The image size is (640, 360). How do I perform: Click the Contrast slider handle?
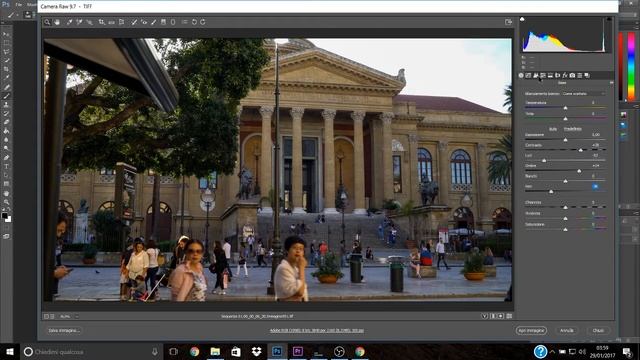pyautogui.click(x=581, y=150)
